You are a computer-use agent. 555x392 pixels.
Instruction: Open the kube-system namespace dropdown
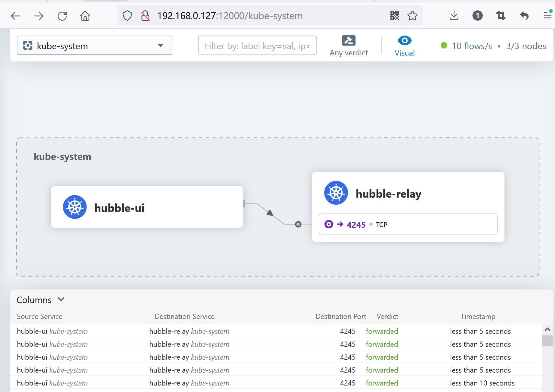(x=95, y=45)
